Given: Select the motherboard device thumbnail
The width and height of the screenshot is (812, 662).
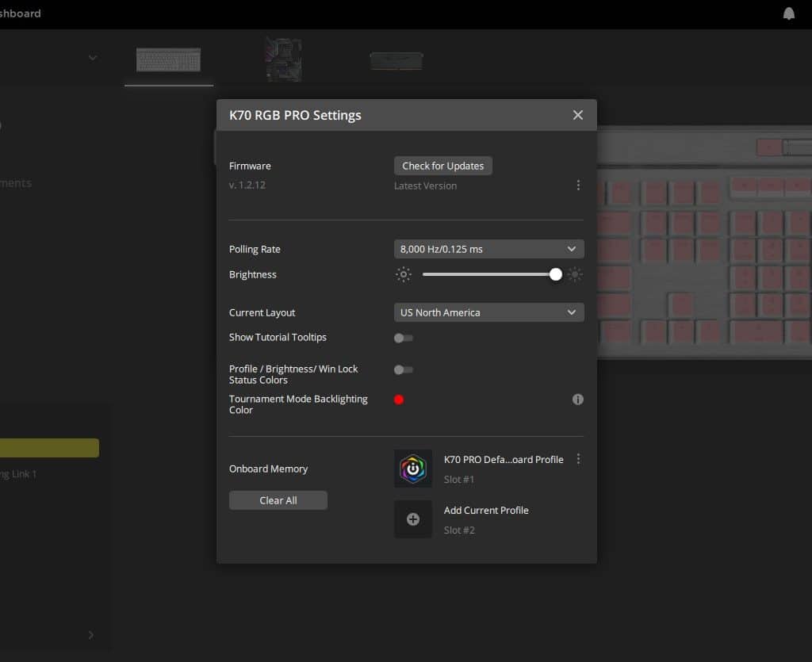Looking at the screenshot, I should point(283,59).
